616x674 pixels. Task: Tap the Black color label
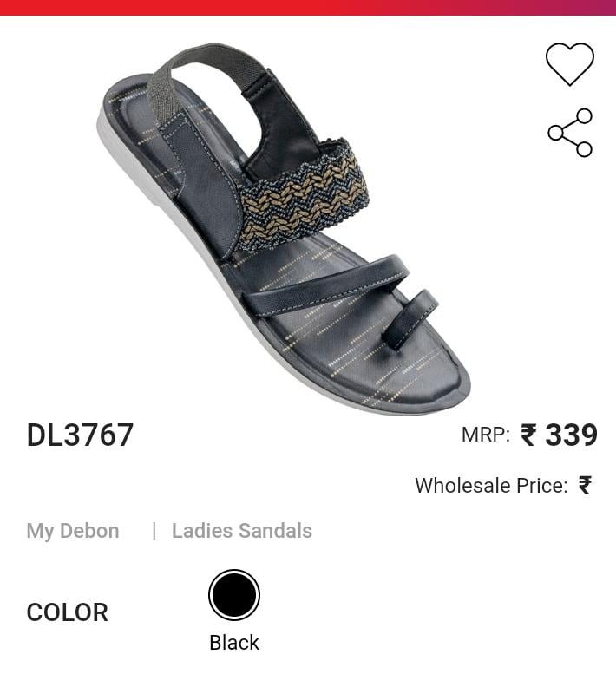point(234,643)
